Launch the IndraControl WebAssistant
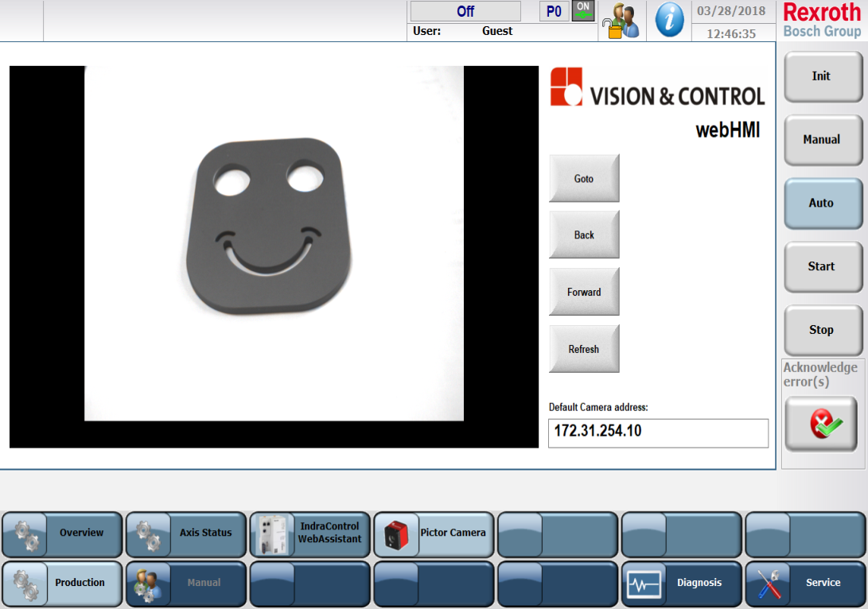The height and width of the screenshot is (609, 868). [x=309, y=534]
